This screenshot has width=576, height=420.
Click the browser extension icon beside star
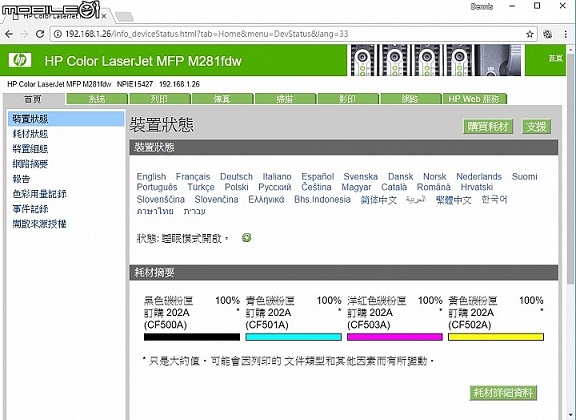click(x=547, y=34)
